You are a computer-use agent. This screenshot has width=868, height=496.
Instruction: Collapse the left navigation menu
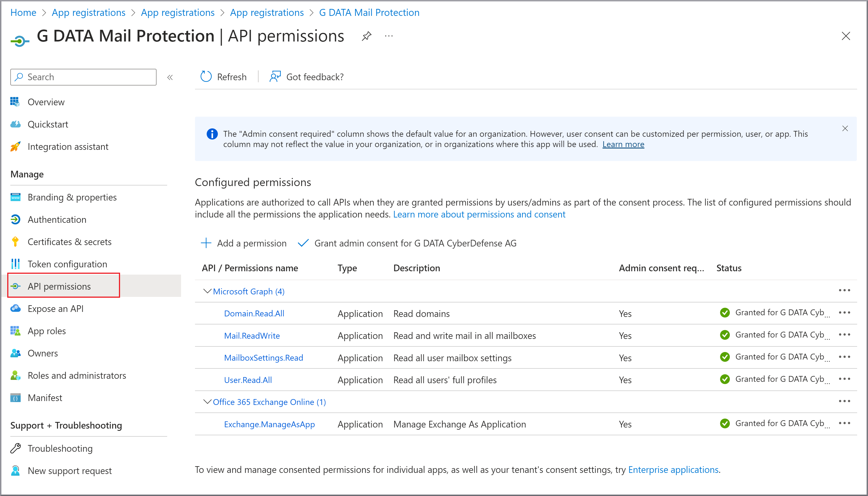pos(170,77)
